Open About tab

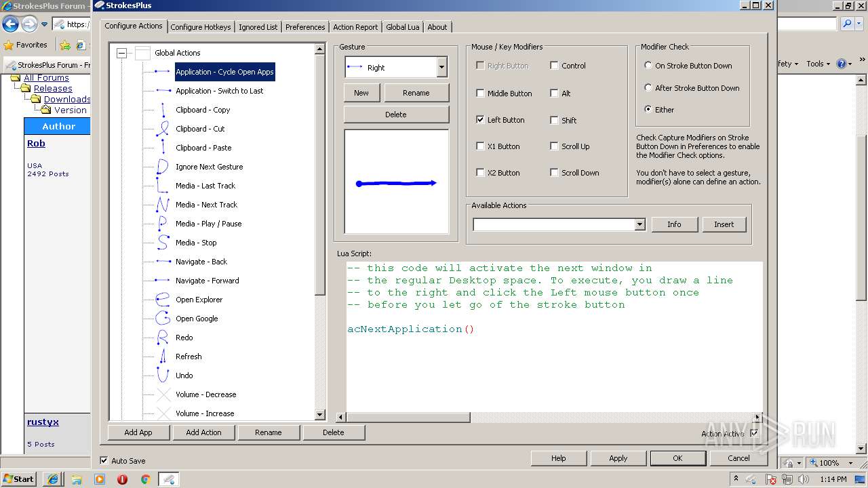coord(437,27)
